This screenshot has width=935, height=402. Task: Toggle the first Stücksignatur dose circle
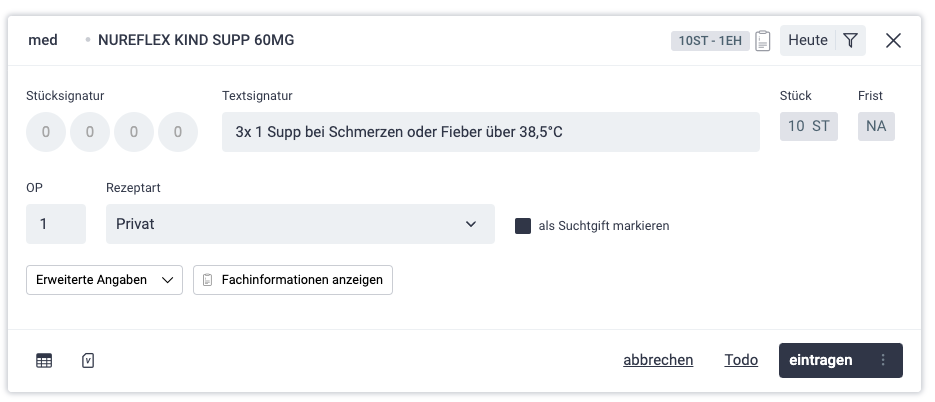(x=46, y=131)
